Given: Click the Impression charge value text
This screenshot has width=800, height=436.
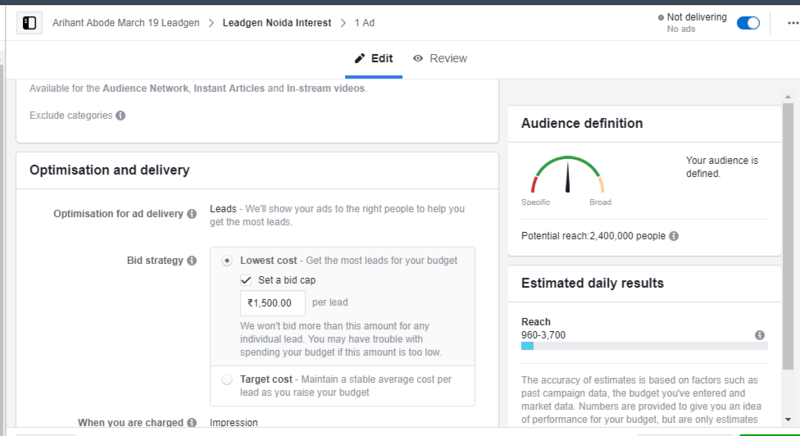Looking at the screenshot, I should 234,423.
